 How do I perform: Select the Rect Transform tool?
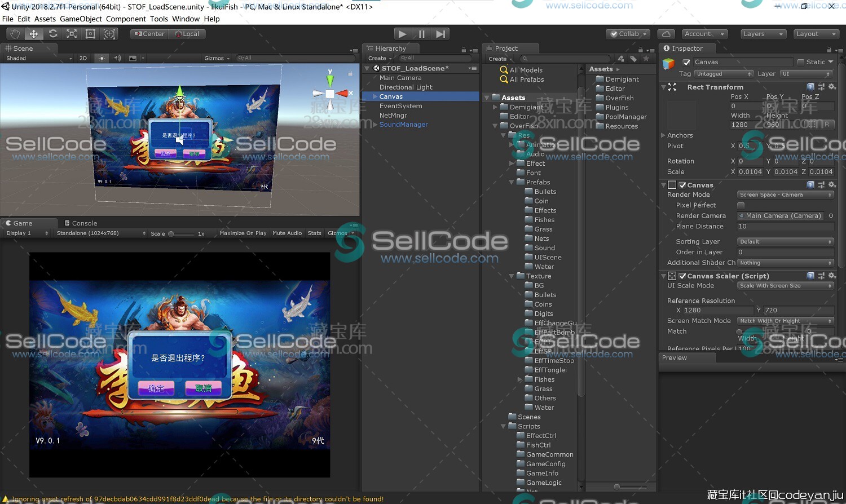(90, 34)
